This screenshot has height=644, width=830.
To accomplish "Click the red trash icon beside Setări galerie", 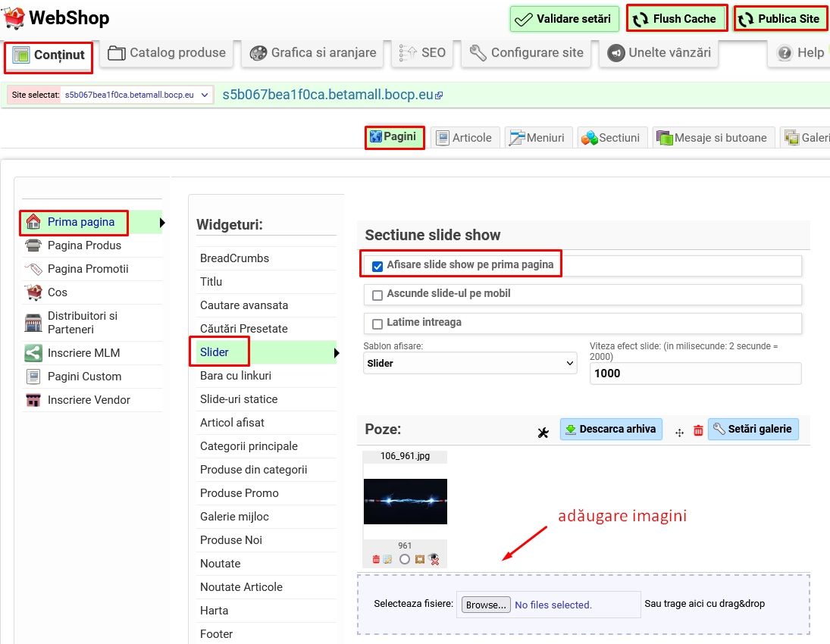I will pyautogui.click(x=698, y=430).
